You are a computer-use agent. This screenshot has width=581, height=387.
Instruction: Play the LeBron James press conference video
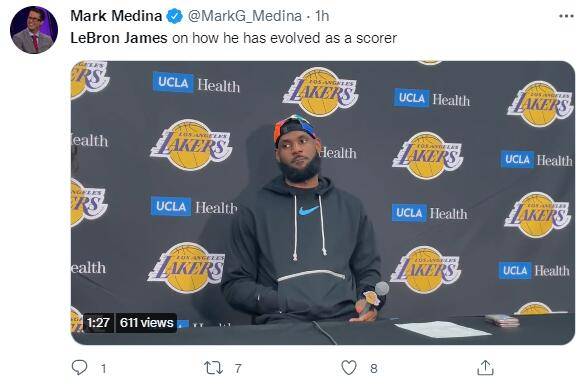323,203
